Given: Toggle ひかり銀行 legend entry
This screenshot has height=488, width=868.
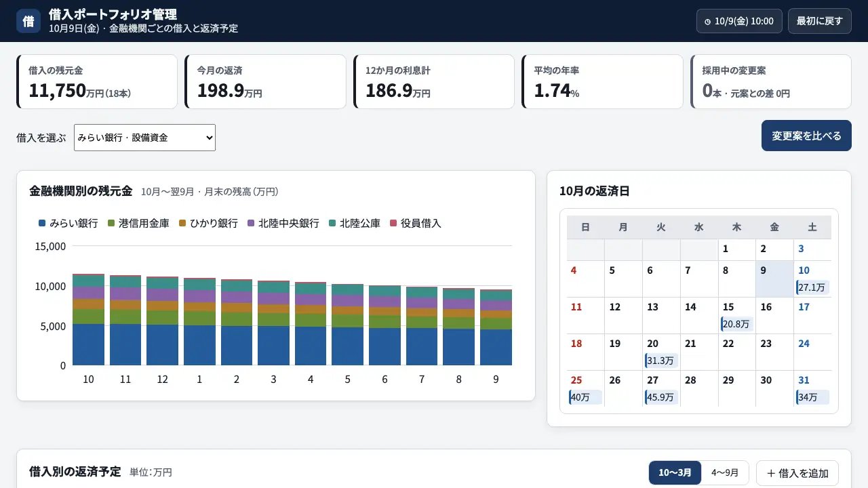Looking at the screenshot, I should [x=208, y=223].
